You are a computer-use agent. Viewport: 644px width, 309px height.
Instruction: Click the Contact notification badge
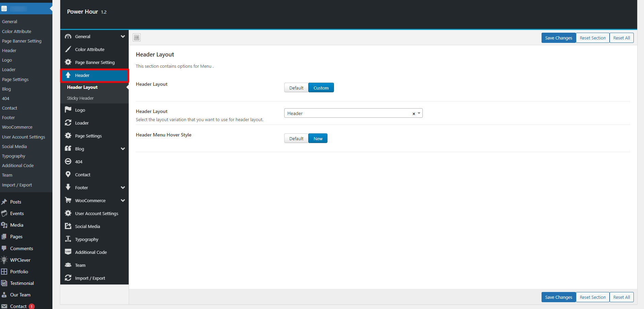pyautogui.click(x=32, y=306)
